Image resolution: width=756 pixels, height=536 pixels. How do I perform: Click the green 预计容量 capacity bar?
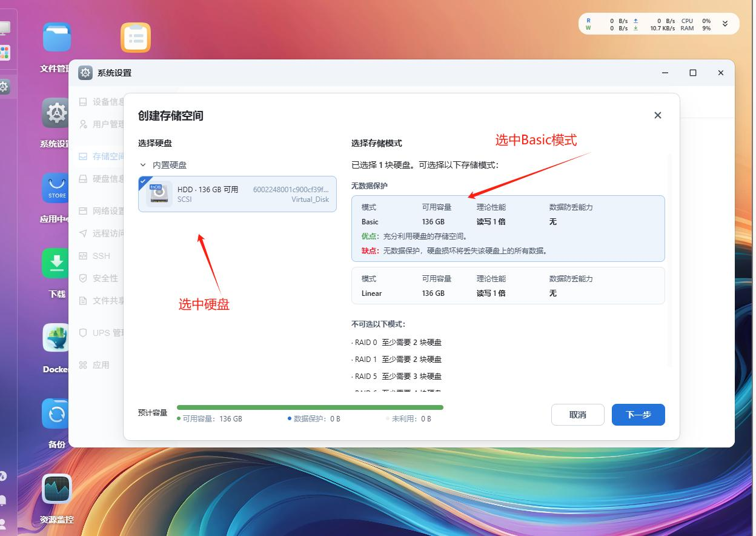click(310, 407)
